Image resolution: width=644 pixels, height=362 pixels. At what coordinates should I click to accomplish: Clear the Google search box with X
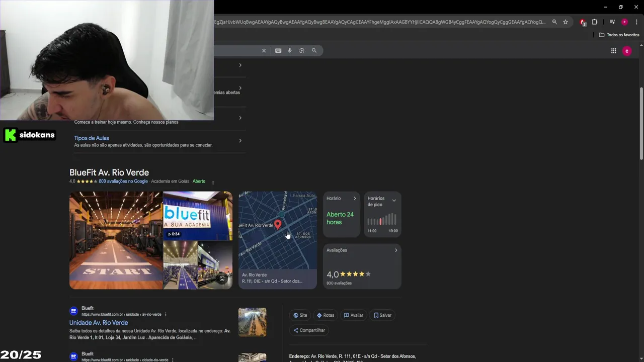264,50
